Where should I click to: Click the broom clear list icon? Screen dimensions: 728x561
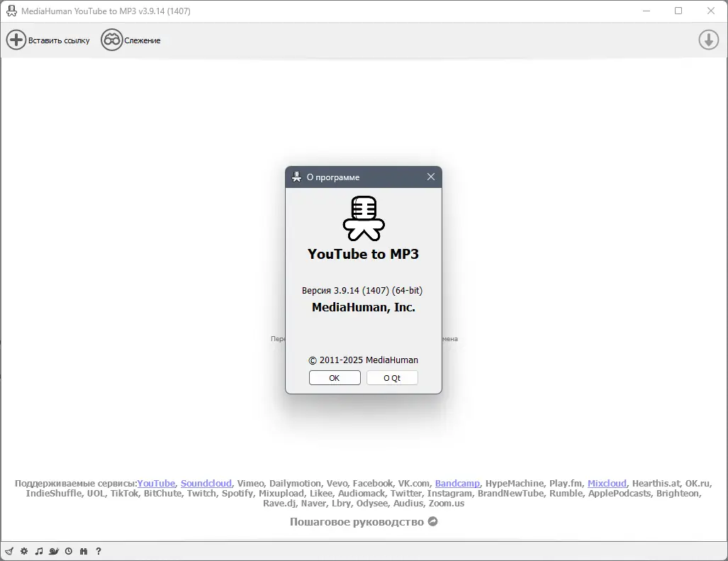point(9,551)
